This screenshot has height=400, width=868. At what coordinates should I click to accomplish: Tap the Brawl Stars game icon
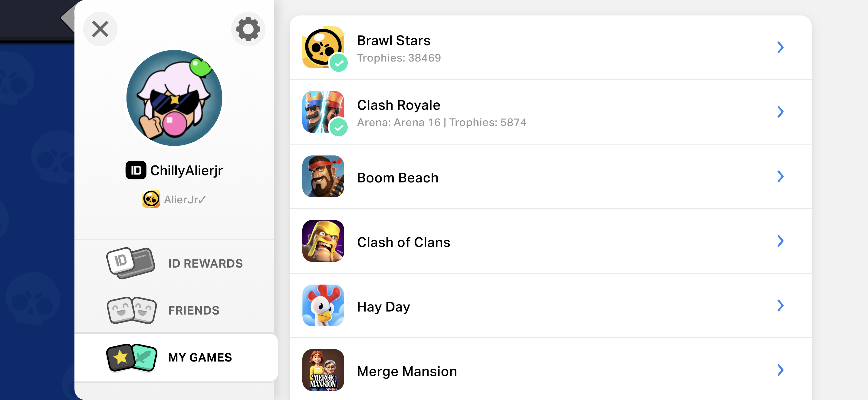click(x=323, y=48)
